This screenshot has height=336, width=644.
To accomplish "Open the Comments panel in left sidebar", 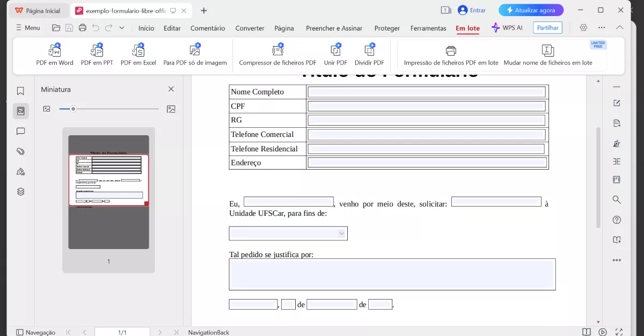I will 20,131.
